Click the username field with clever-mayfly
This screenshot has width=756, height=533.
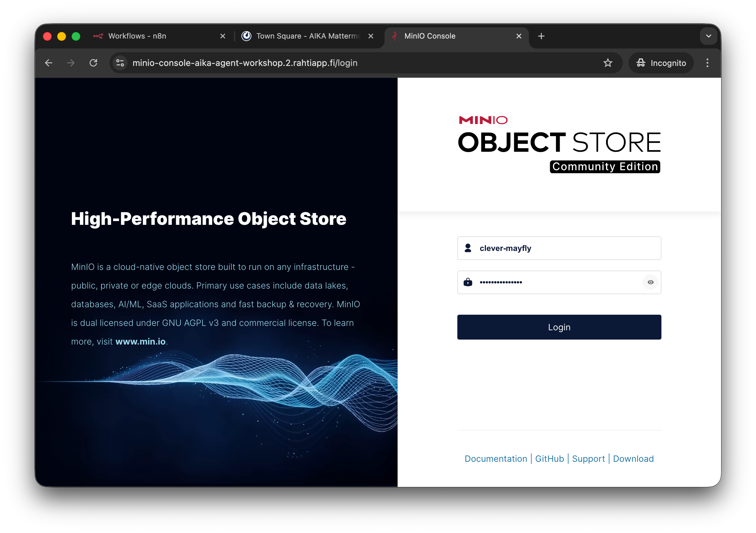pos(566,248)
